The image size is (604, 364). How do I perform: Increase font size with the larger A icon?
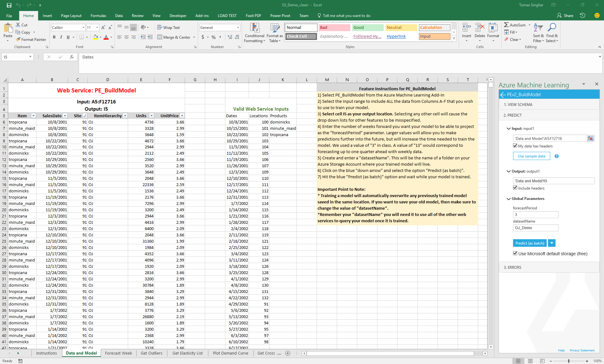(103, 28)
